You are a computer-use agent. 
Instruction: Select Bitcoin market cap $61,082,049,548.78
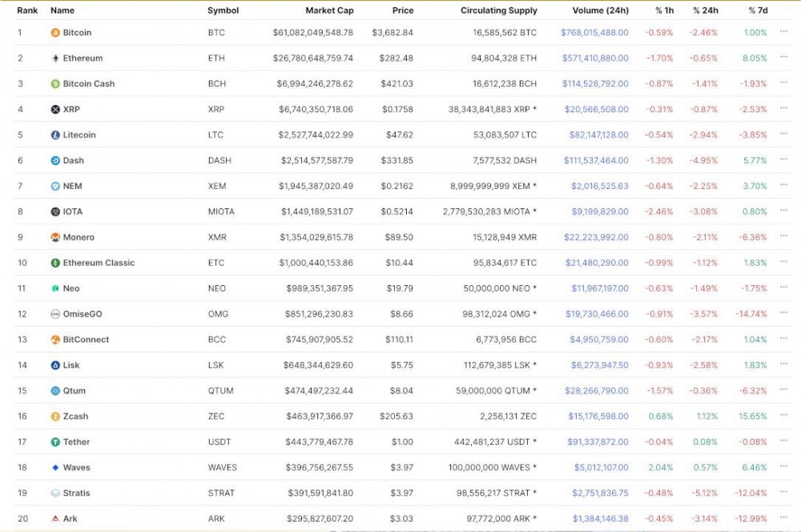[x=312, y=33]
